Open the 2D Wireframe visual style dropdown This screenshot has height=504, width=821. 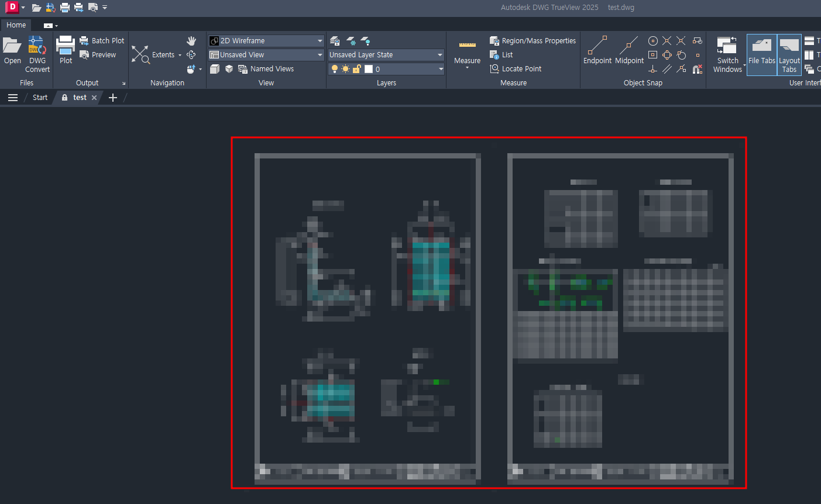pos(319,40)
